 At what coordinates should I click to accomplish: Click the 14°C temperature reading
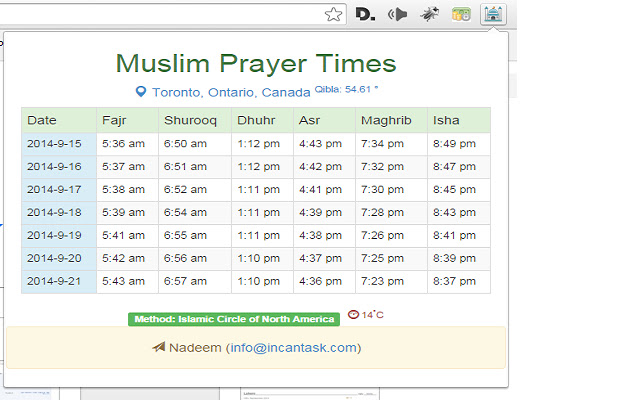coord(372,315)
